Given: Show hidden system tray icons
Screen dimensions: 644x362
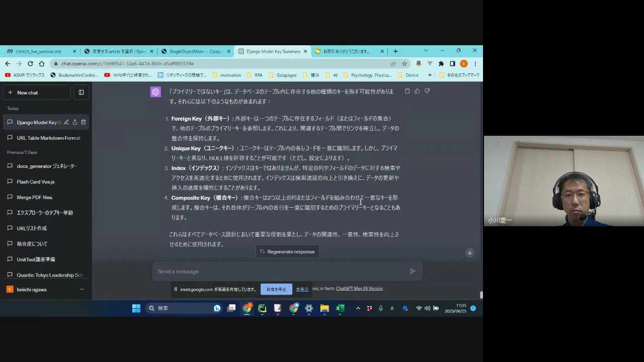Looking at the screenshot, I should (x=358, y=308).
